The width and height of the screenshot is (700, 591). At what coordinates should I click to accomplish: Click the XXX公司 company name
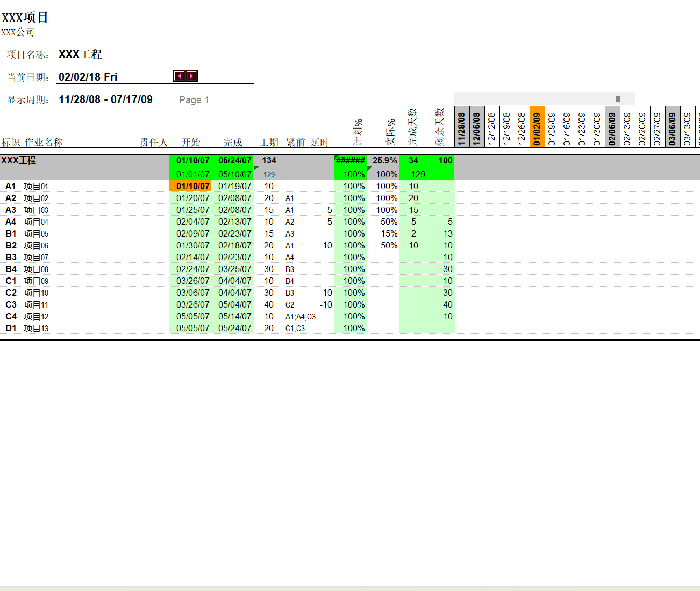point(18,32)
